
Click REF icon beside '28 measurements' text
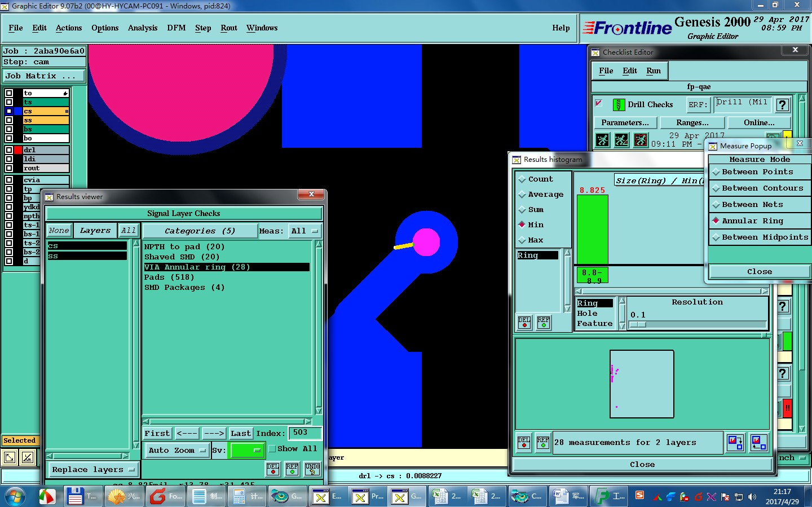(543, 442)
